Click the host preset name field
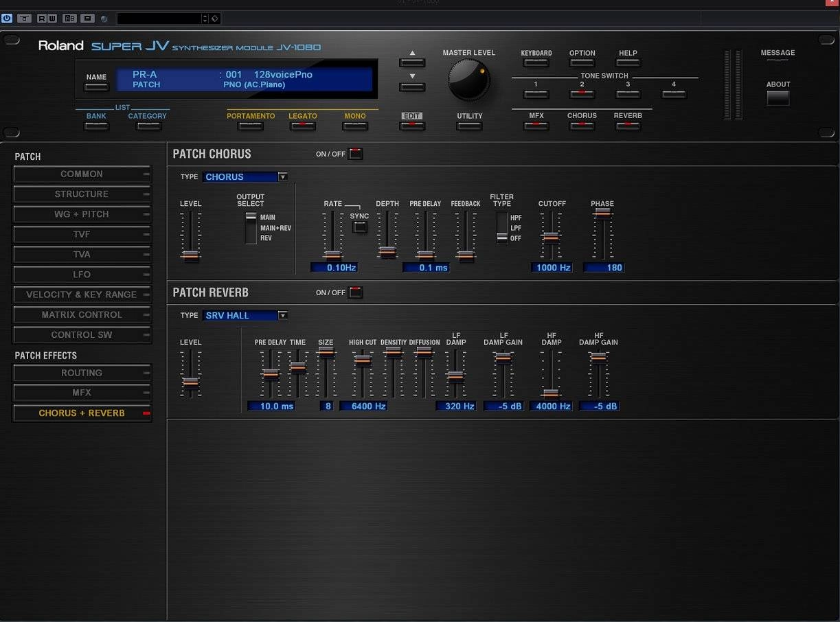The height and width of the screenshot is (622, 840). pos(159,19)
